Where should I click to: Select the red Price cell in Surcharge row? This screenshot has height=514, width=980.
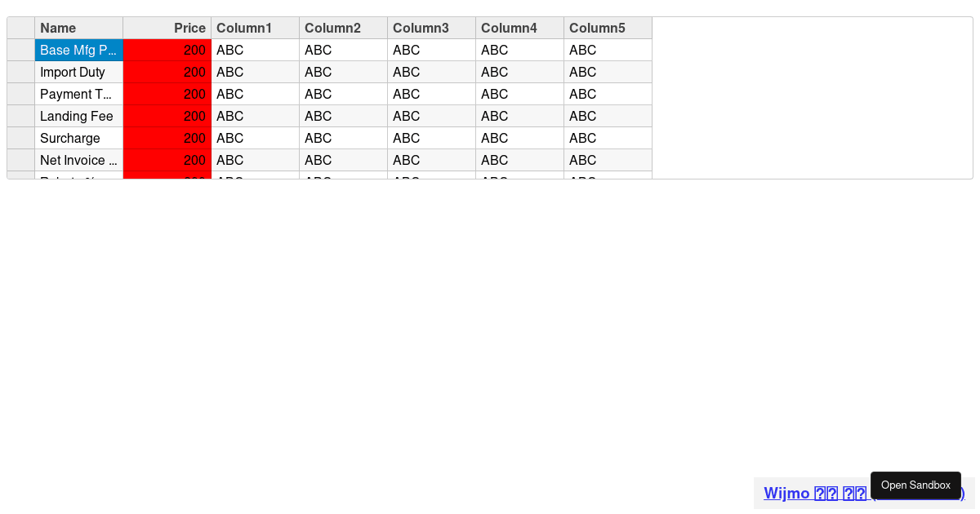167,138
